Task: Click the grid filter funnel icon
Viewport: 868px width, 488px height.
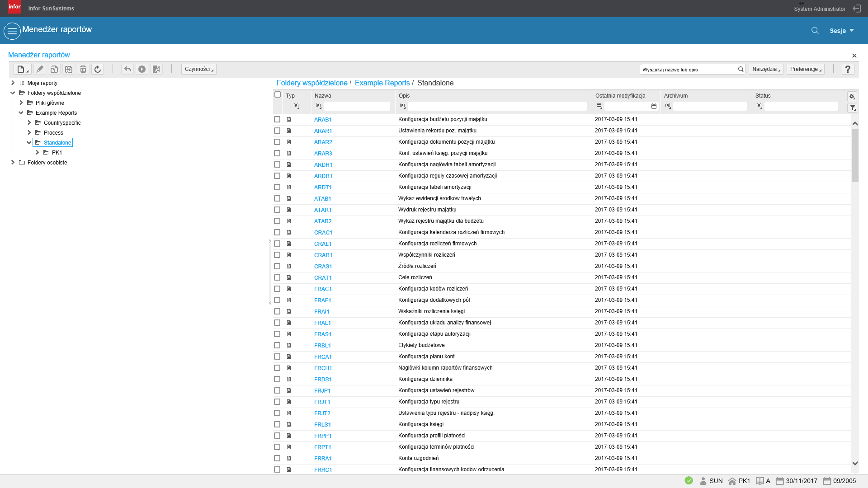Action: coord(852,108)
